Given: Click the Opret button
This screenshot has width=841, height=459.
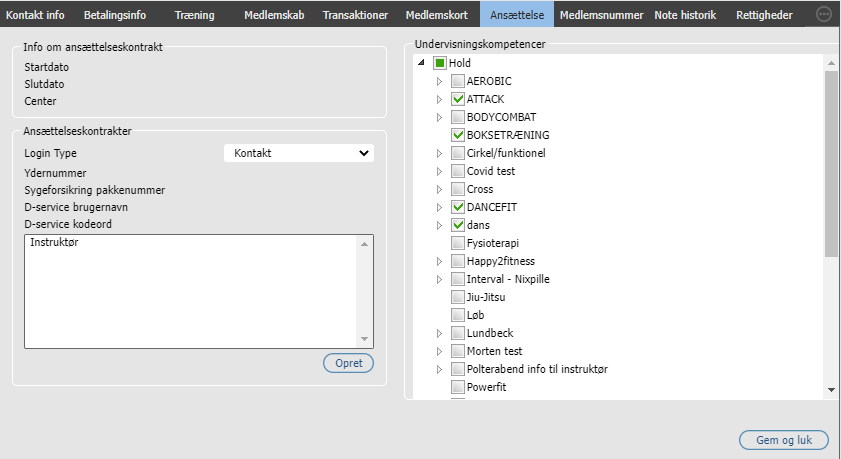Looking at the screenshot, I should (x=349, y=363).
